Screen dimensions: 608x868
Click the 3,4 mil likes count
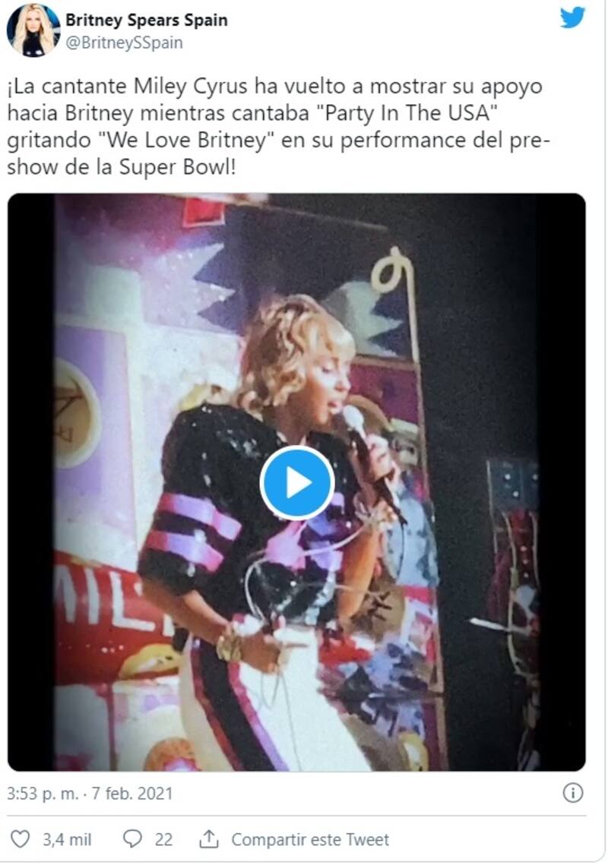67,840
